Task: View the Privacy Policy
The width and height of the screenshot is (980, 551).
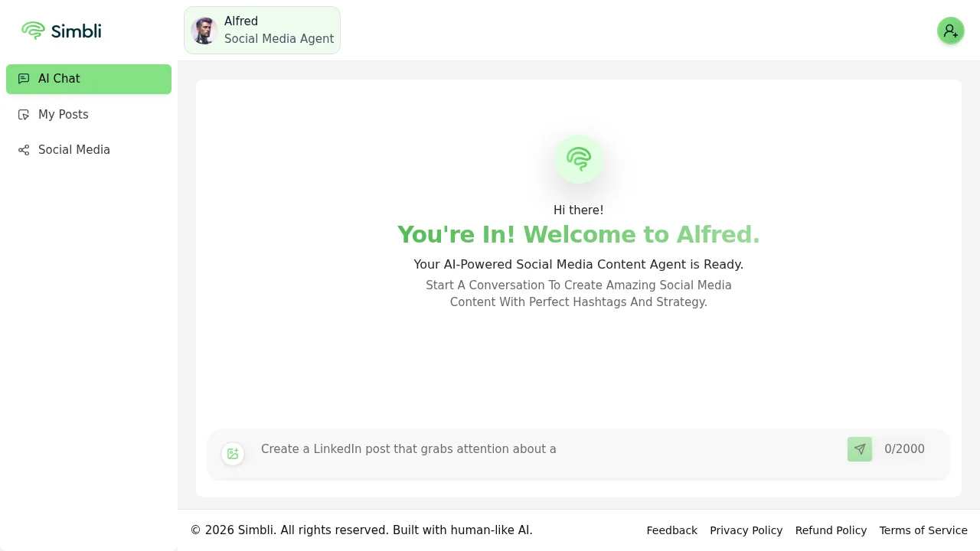Action: pyautogui.click(x=746, y=530)
